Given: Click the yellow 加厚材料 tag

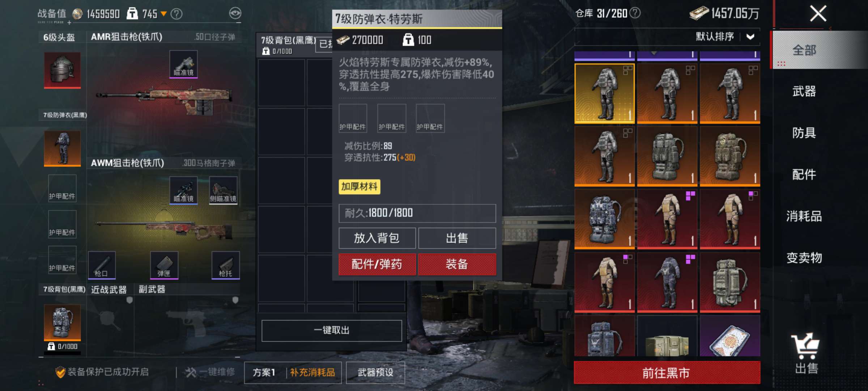Looking at the screenshot, I should [359, 187].
